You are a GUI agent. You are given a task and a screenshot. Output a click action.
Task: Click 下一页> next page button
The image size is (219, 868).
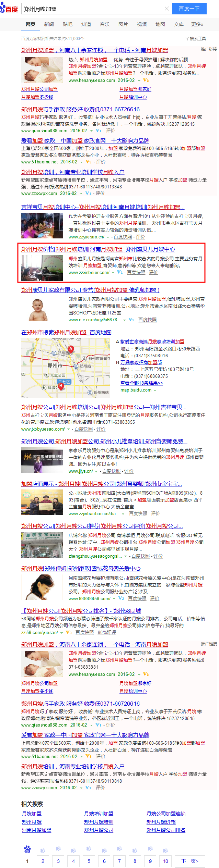[x=190, y=861]
